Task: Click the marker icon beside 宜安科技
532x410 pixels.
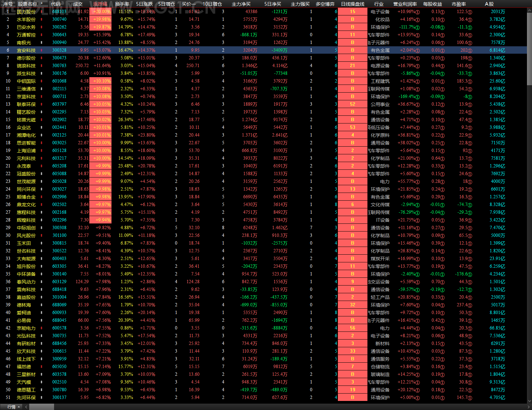Action: point(42,50)
